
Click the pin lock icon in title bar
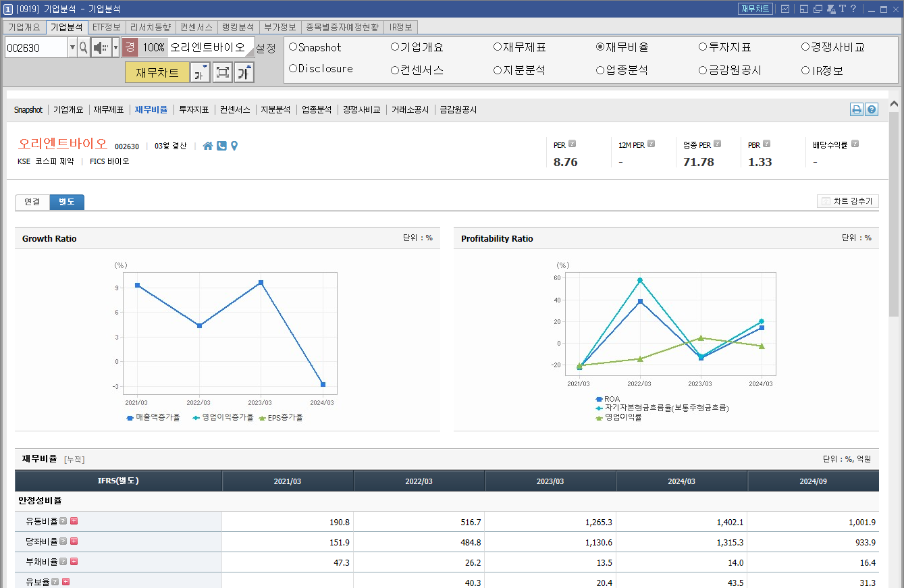click(831, 9)
